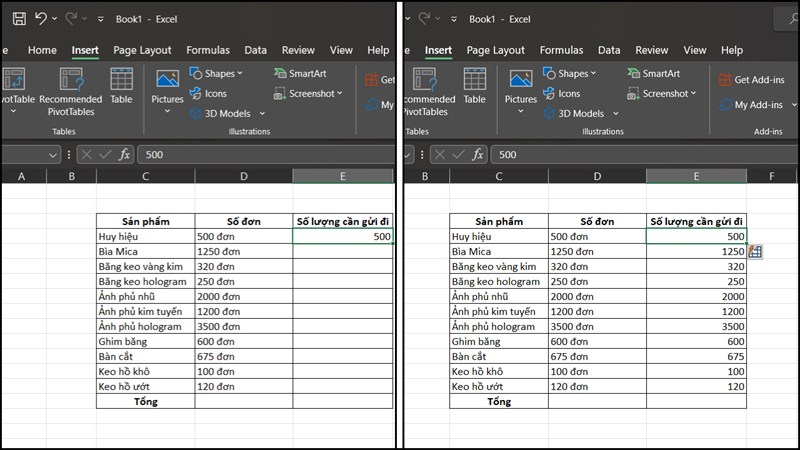The height and width of the screenshot is (450, 800).
Task: Expand Name Box dropdown in left window
Action: (53, 155)
